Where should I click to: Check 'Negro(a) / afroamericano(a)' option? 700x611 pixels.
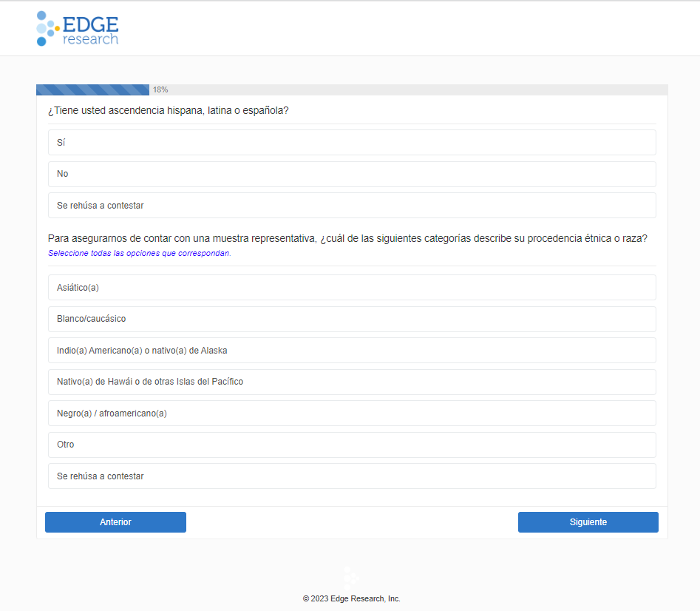(x=352, y=413)
